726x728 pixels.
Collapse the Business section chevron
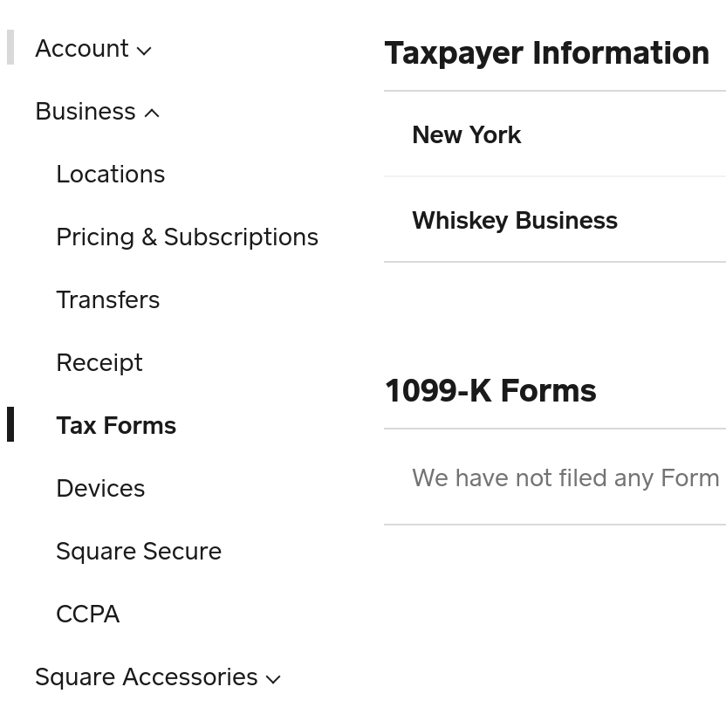(x=152, y=113)
